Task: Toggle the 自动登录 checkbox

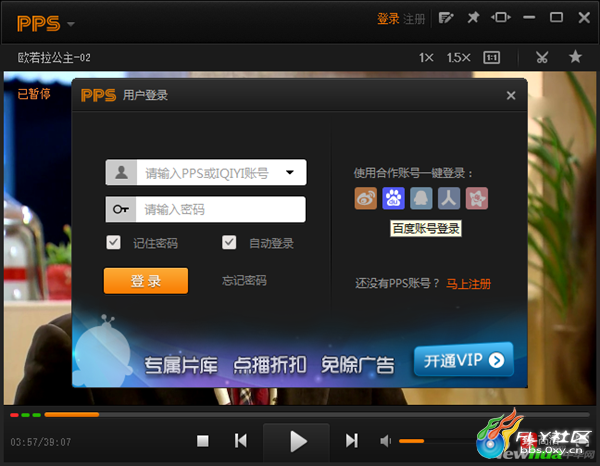Action: coord(229,242)
